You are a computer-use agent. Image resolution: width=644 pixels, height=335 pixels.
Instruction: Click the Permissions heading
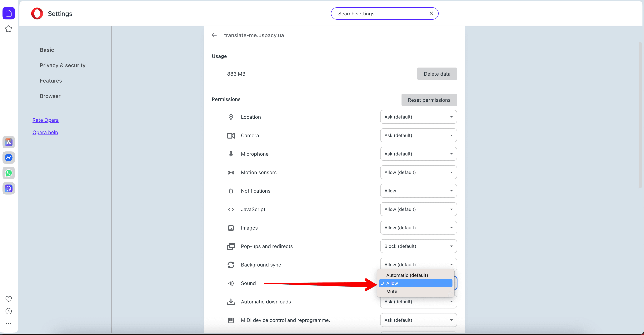tap(226, 99)
